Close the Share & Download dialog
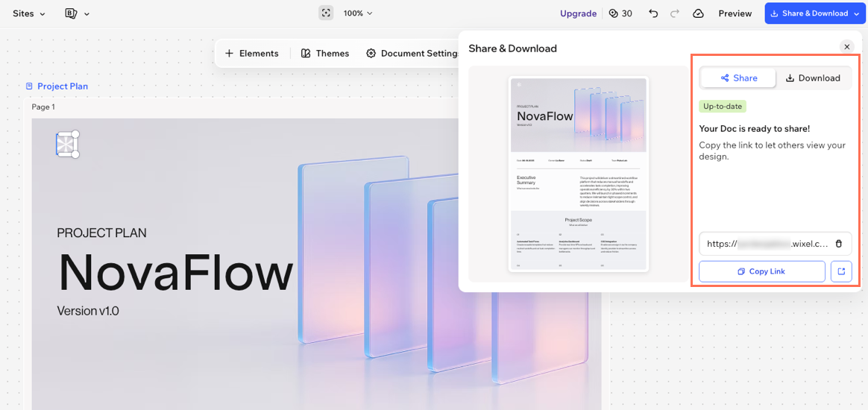This screenshot has height=410, width=868. click(x=846, y=47)
